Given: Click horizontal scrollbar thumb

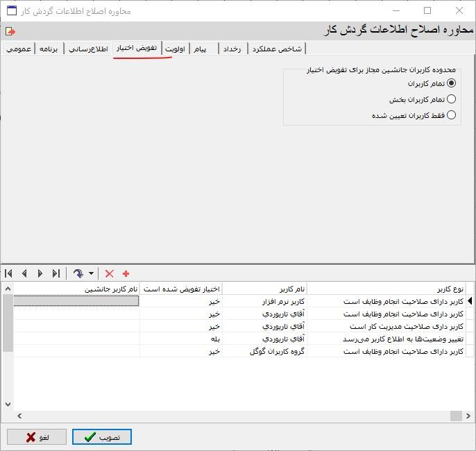Looking at the screenshot, I should click(x=456, y=416).
